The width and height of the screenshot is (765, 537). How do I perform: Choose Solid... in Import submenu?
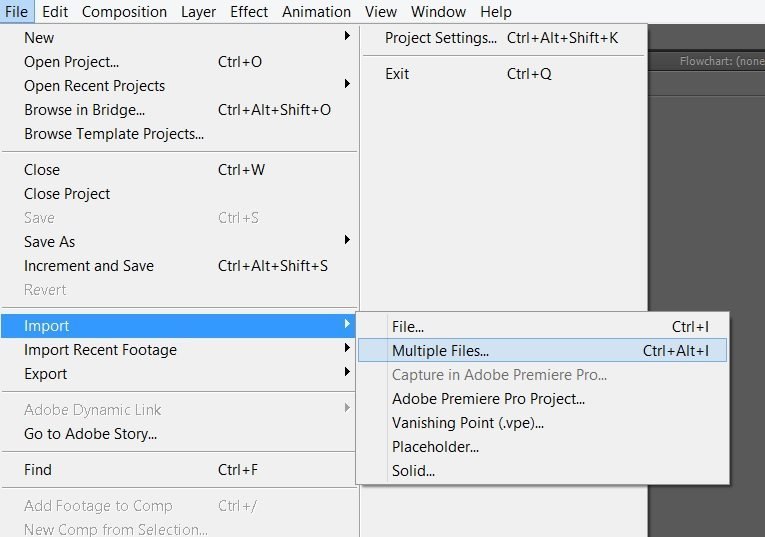543,471
